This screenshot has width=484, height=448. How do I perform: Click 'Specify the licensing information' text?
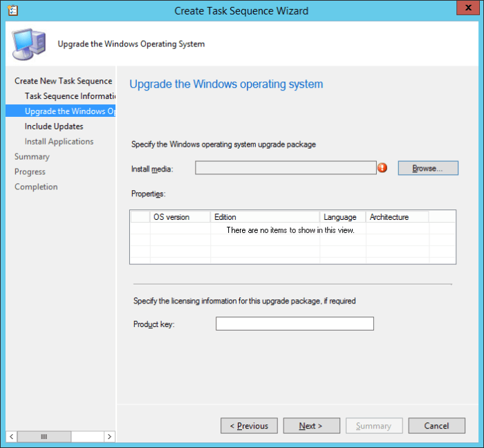(x=245, y=301)
